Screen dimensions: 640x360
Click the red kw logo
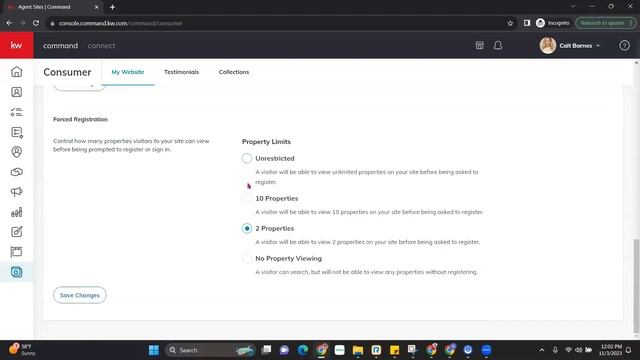(17, 45)
